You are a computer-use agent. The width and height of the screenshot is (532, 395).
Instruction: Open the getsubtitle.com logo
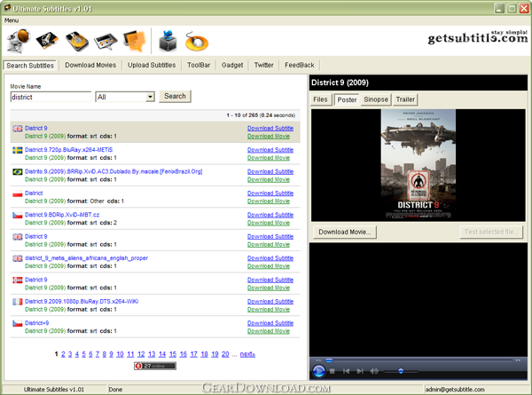477,37
